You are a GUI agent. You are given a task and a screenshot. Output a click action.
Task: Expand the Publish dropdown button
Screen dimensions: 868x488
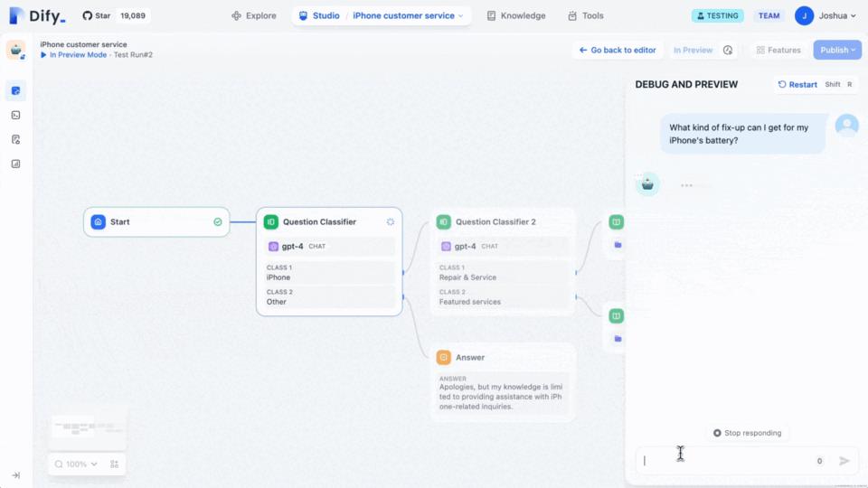[837, 51]
